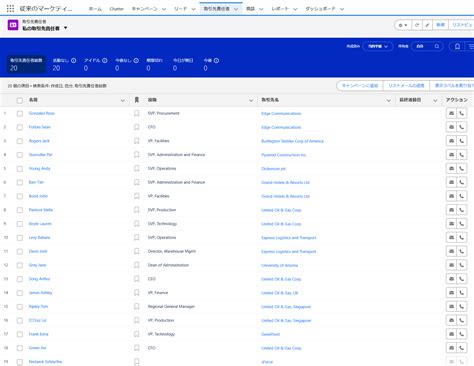The height and width of the screenshot is (366, 474).
Task: Open the 役職 column menu chevron
Action: [251, 100]
